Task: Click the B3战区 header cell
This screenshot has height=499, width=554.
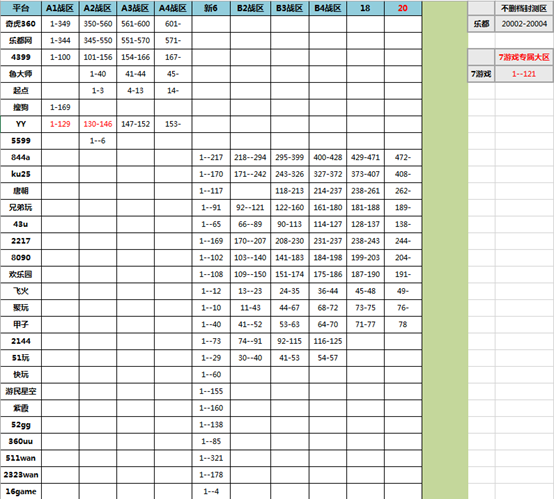Action: 290,8
